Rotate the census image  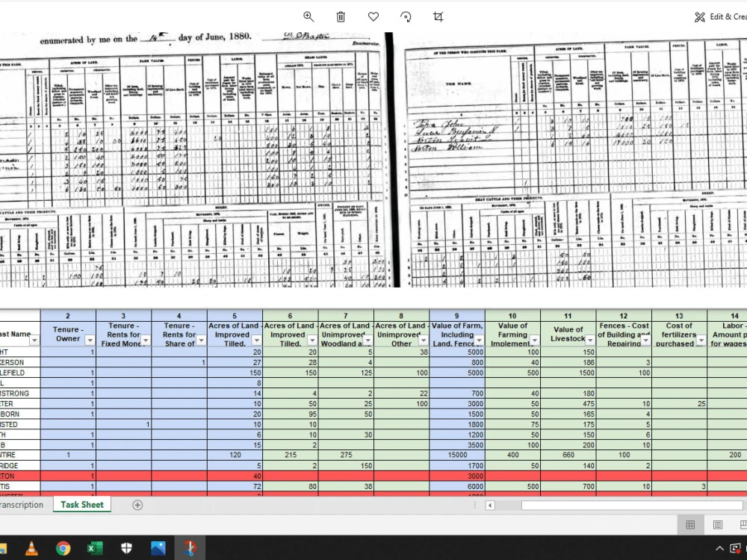pos(406,16)
